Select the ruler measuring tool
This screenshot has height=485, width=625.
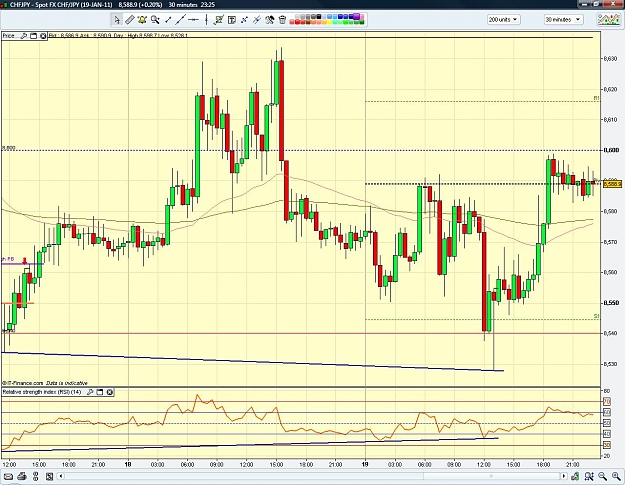point(129,19)
